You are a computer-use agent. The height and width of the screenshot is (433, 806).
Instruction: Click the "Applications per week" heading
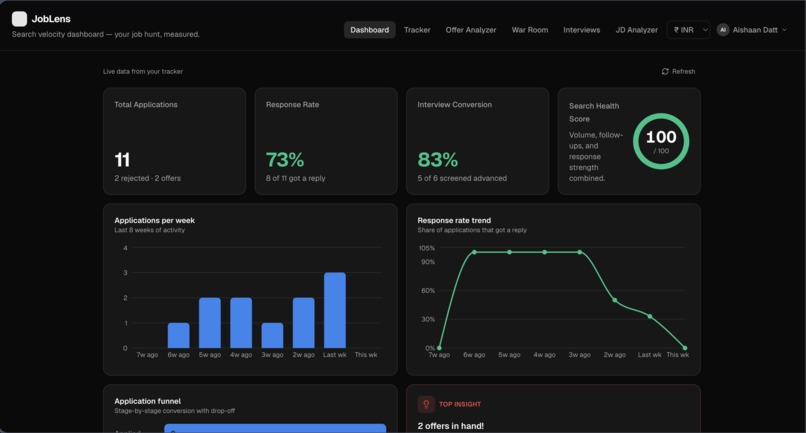[154, 220]
